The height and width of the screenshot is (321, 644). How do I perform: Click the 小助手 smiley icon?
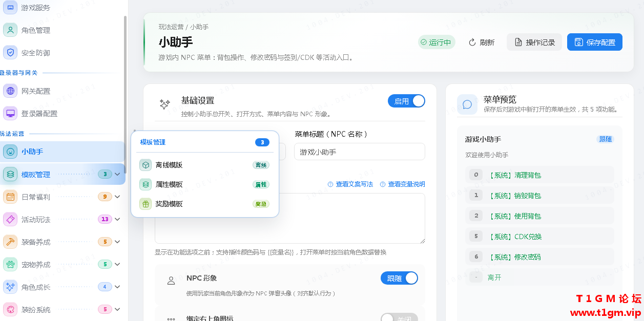coord(10,152)
